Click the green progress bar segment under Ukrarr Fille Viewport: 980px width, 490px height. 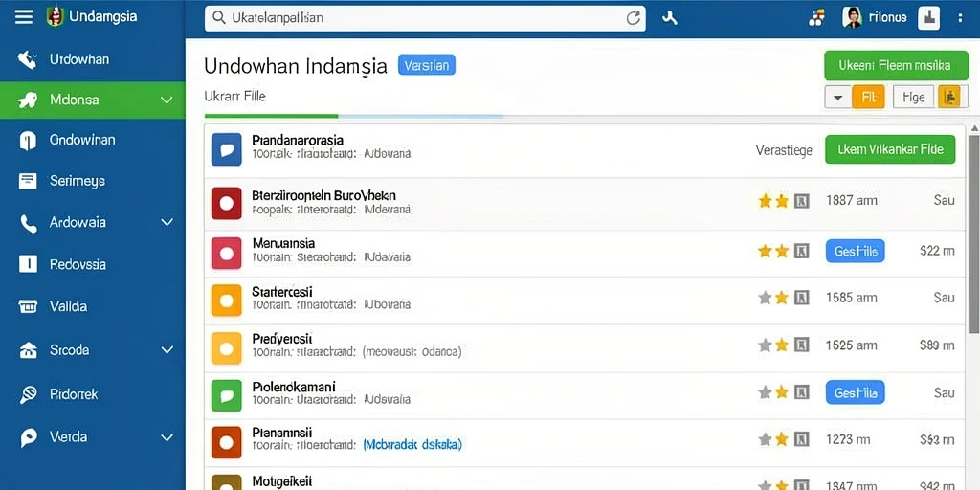click(271, 116)
